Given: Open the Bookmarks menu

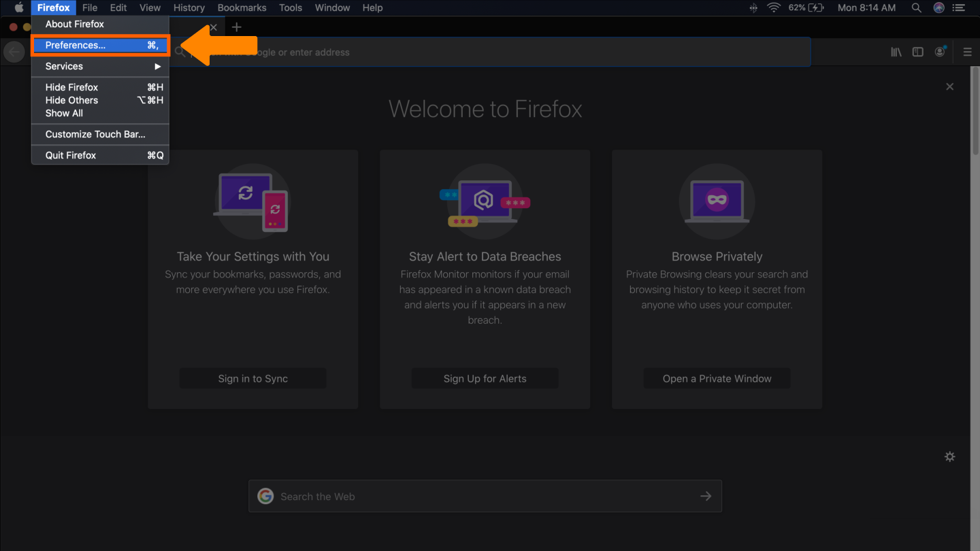Looking at the screenshot, I should click(242, 7).
